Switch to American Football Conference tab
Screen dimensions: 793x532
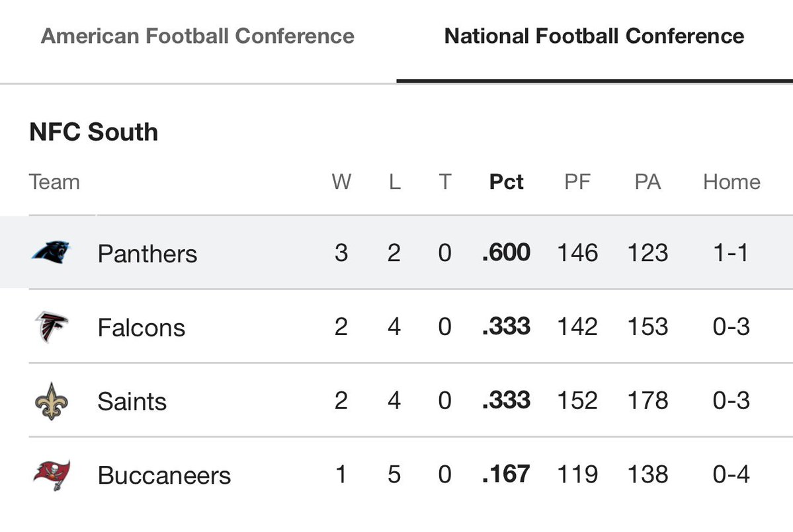[198, 36]
